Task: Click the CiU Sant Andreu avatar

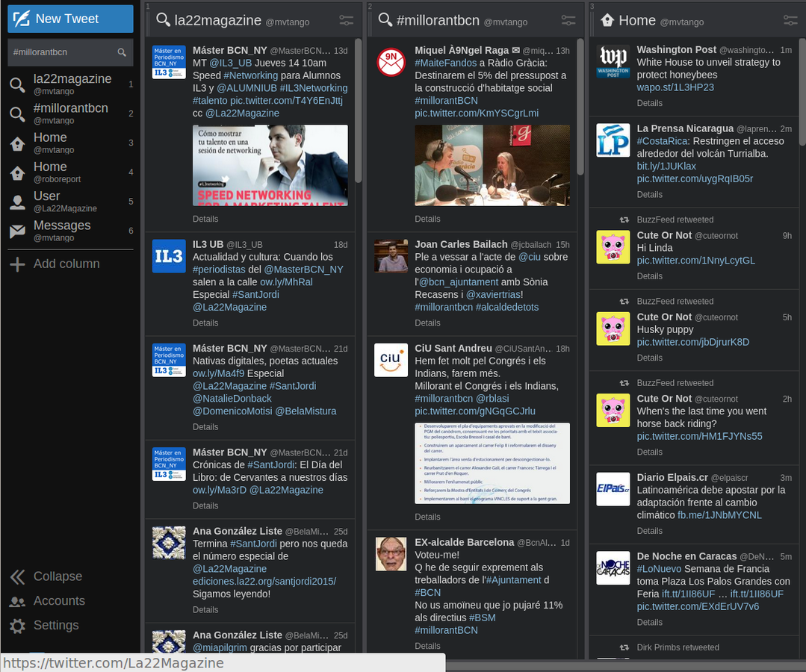Action: point(391,360)
